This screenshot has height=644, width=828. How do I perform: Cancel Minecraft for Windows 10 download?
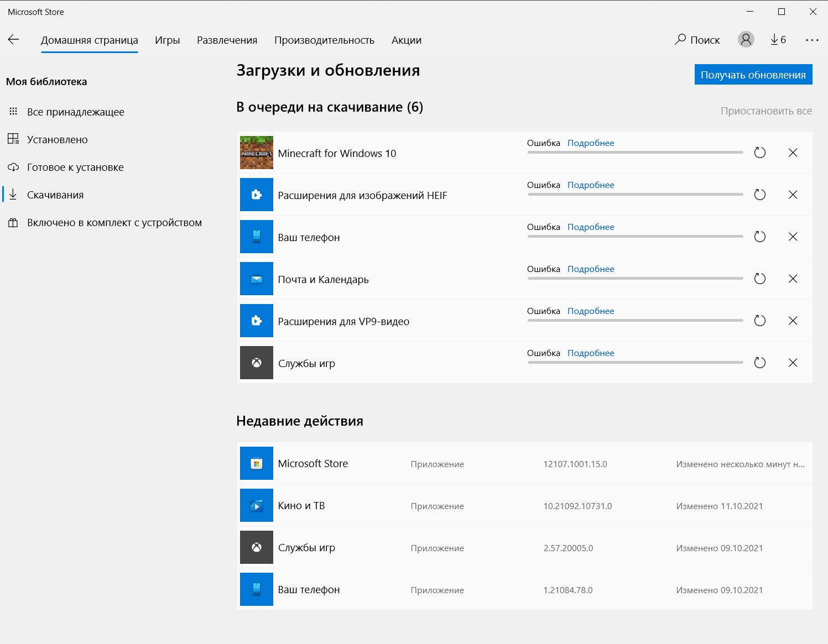click(793, 153)
